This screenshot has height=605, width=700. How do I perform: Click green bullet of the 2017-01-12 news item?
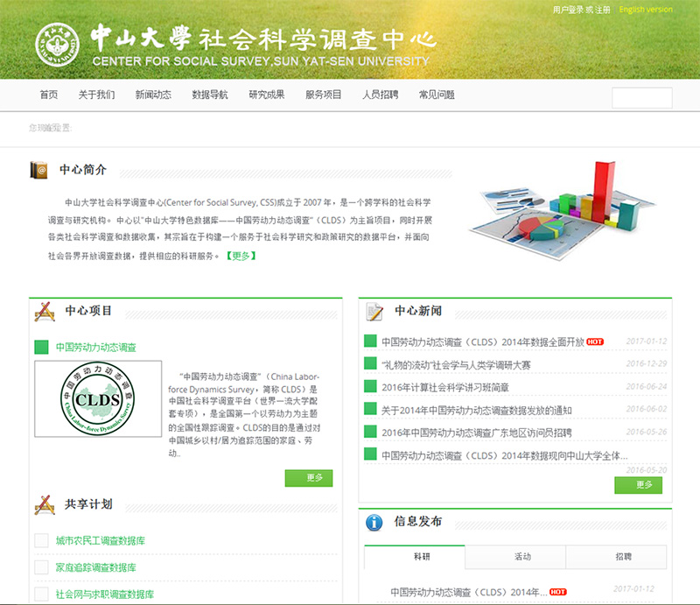click(x=370, y=341)
